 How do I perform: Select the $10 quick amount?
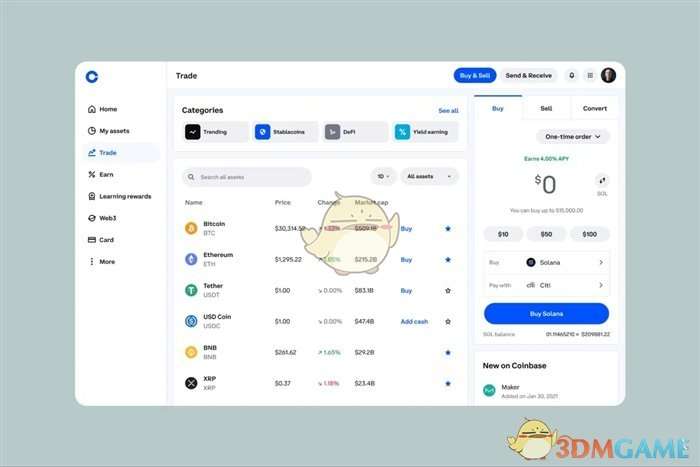pos(503,234)
